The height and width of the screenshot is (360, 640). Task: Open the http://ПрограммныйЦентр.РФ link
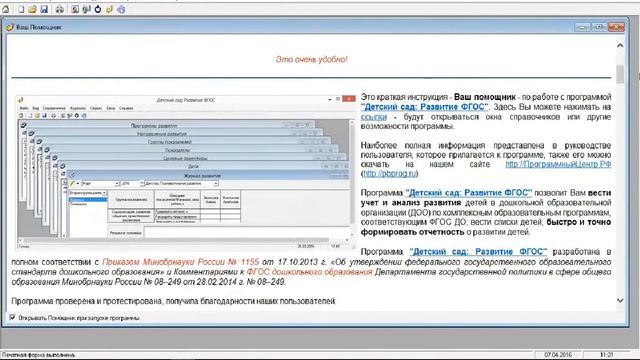558,164
